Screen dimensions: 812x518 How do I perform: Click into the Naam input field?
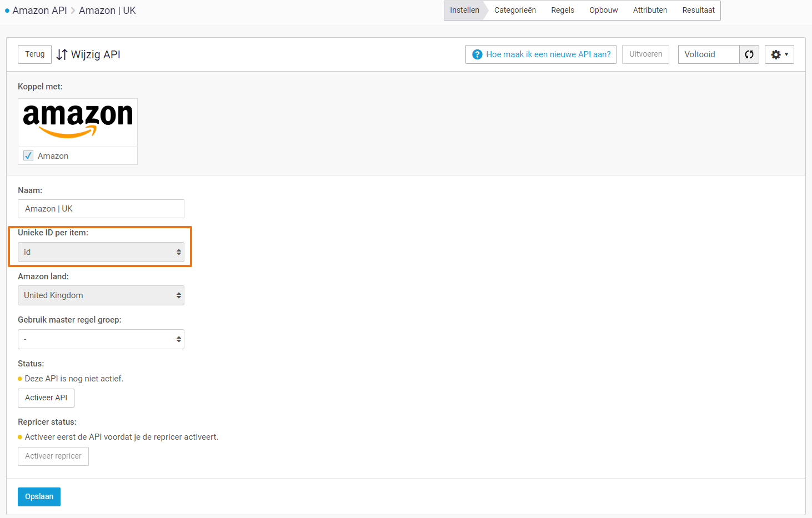click(101, 209)
